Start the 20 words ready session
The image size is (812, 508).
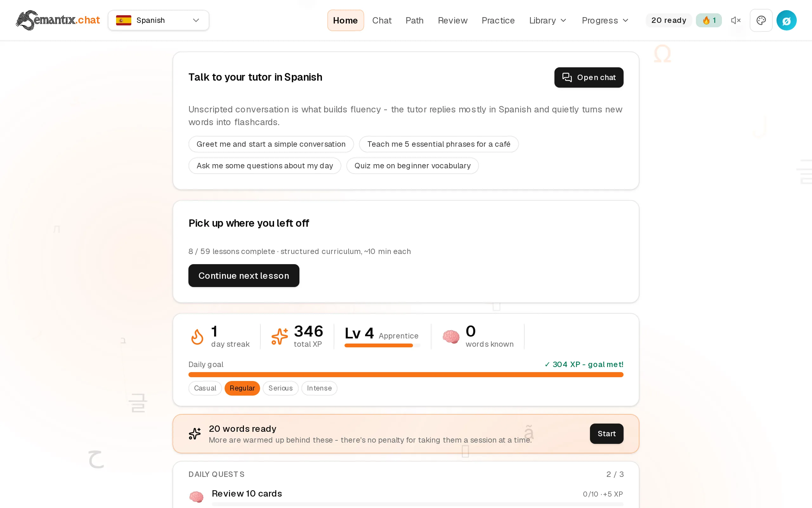pyautogui.click(x=606, y=433)
